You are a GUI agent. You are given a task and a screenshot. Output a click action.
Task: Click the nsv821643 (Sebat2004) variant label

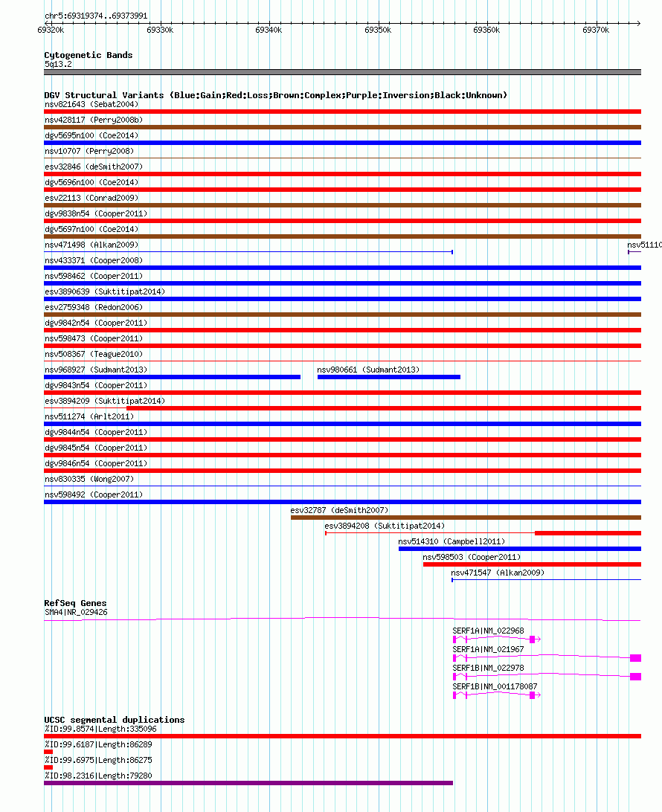(x=91, y=104)
